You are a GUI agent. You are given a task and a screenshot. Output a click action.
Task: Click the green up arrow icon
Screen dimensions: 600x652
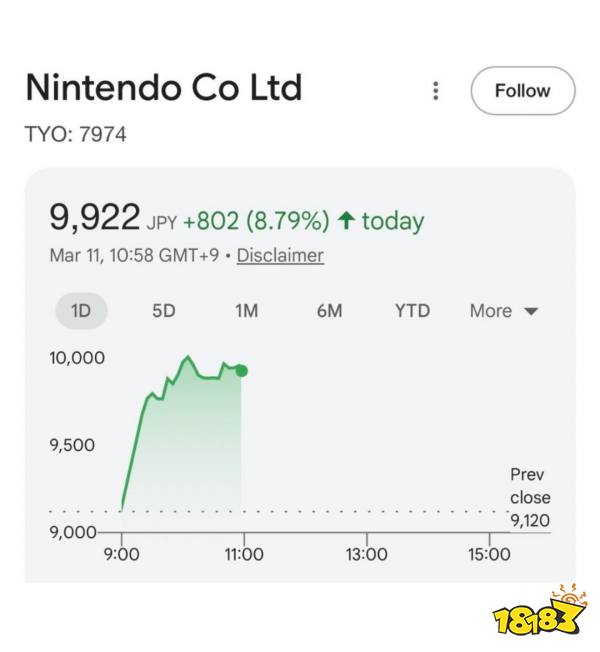346,221
